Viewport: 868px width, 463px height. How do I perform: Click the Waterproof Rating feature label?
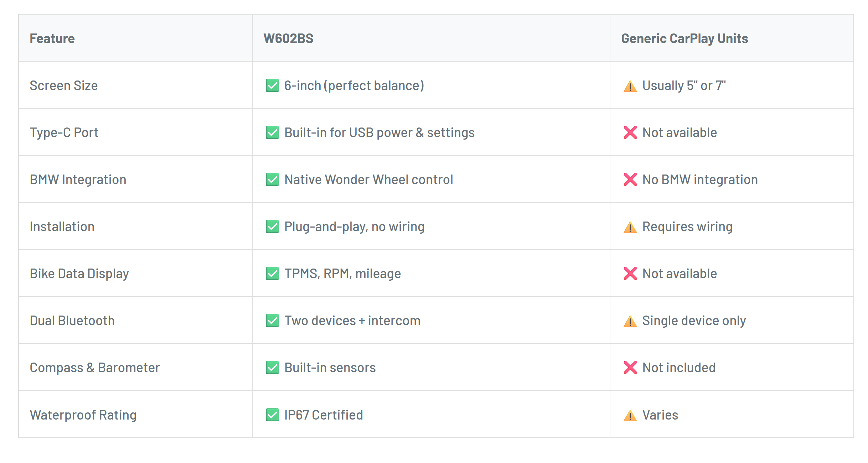click(83, 415)
